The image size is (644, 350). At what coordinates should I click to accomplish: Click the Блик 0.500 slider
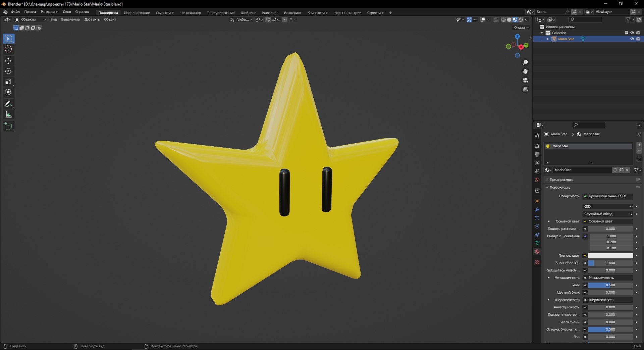(x=610, y=285)
